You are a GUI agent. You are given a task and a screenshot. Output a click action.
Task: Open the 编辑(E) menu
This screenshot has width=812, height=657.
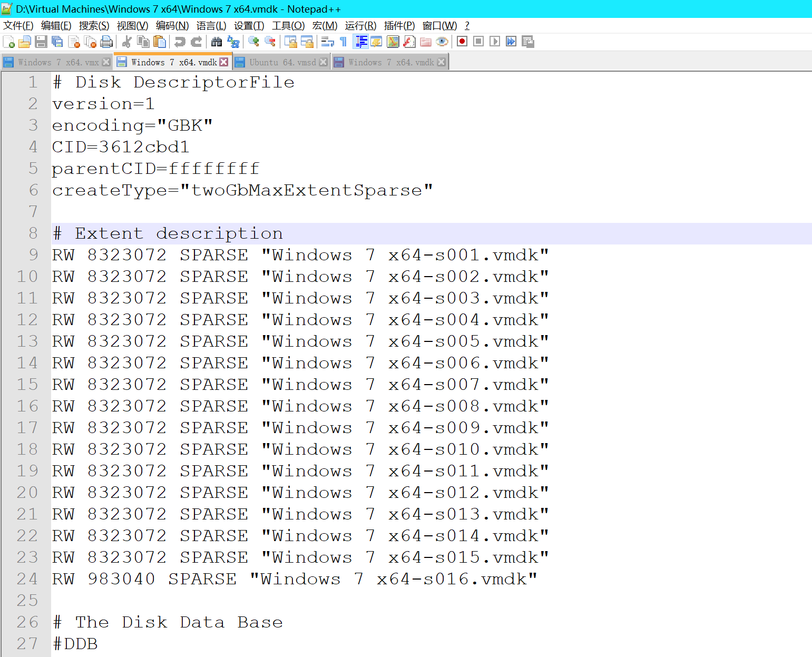pos(56,26)
